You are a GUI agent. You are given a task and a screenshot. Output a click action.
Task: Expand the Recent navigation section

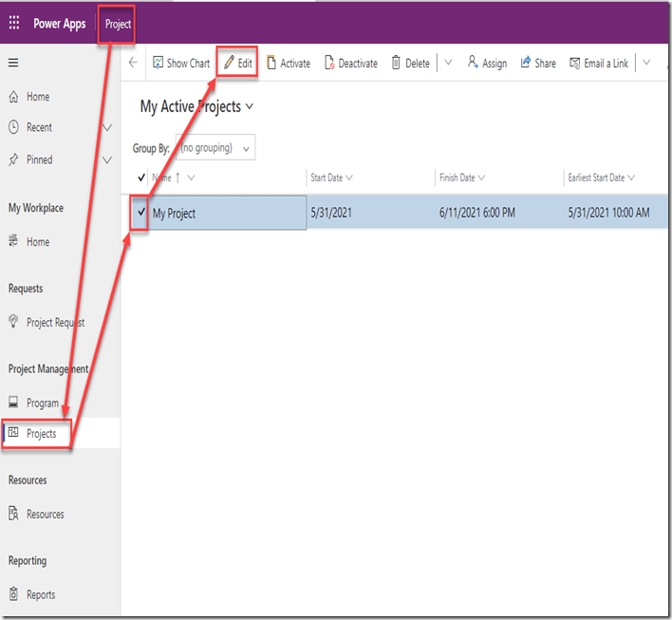coord(106,128)
